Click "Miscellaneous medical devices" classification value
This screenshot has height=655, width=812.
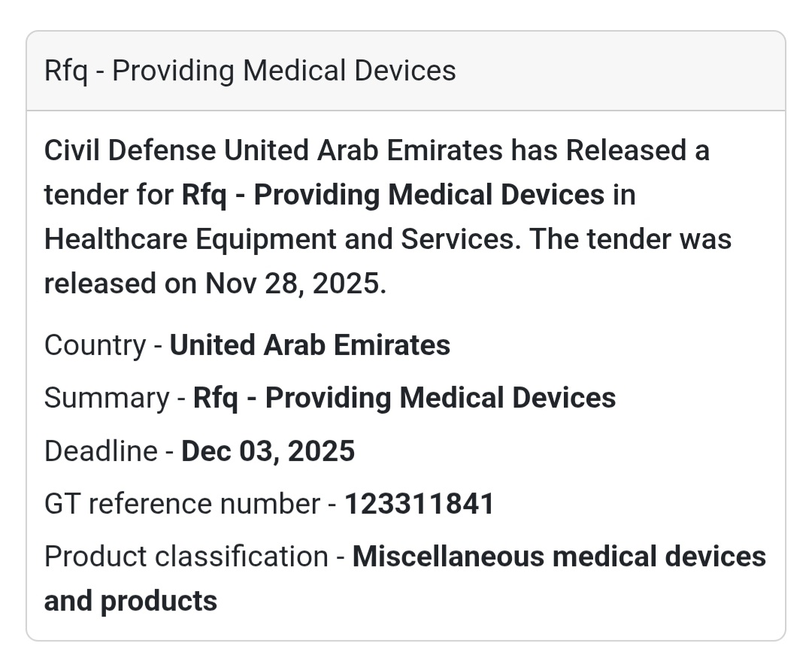(x=559, y=556)
